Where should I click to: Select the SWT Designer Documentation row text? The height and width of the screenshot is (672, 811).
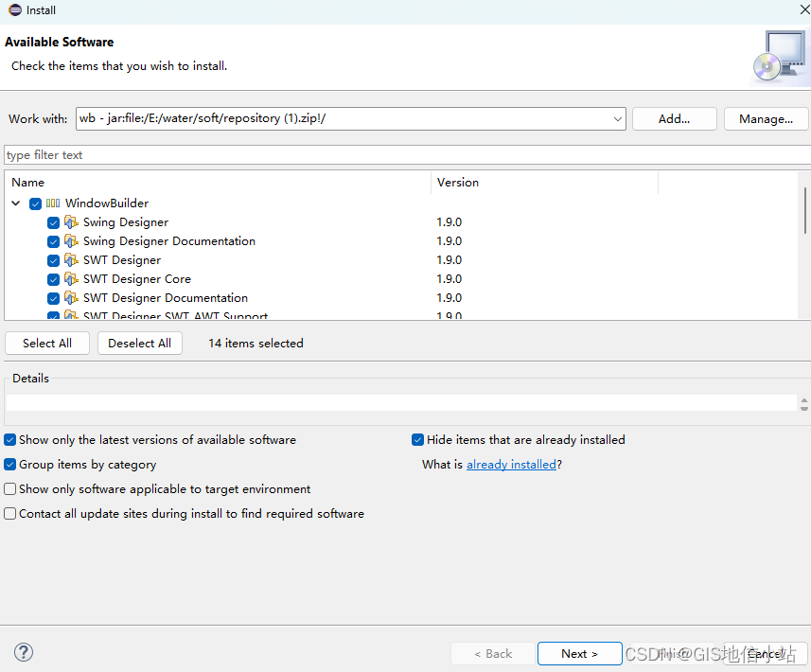point(166,298)
